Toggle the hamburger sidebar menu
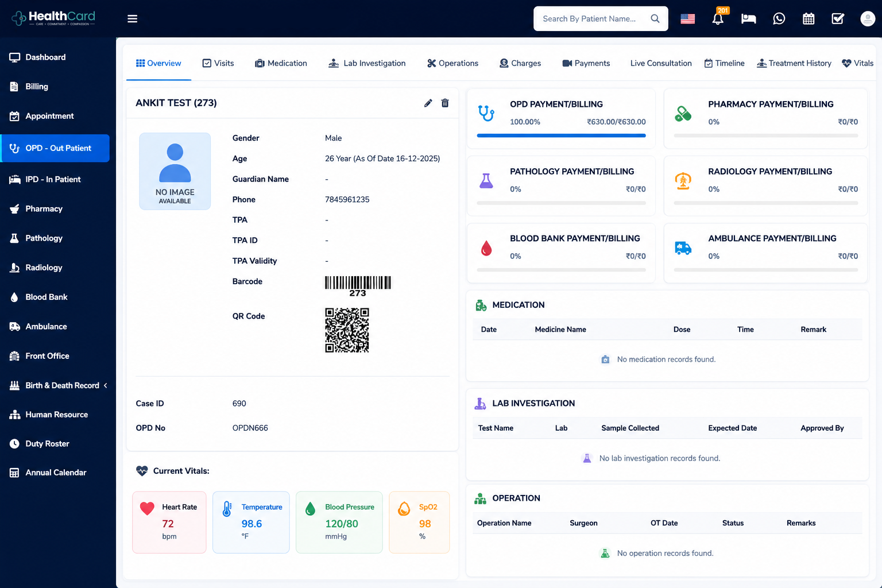Viewport: 882px width, 588px height. 133,19
